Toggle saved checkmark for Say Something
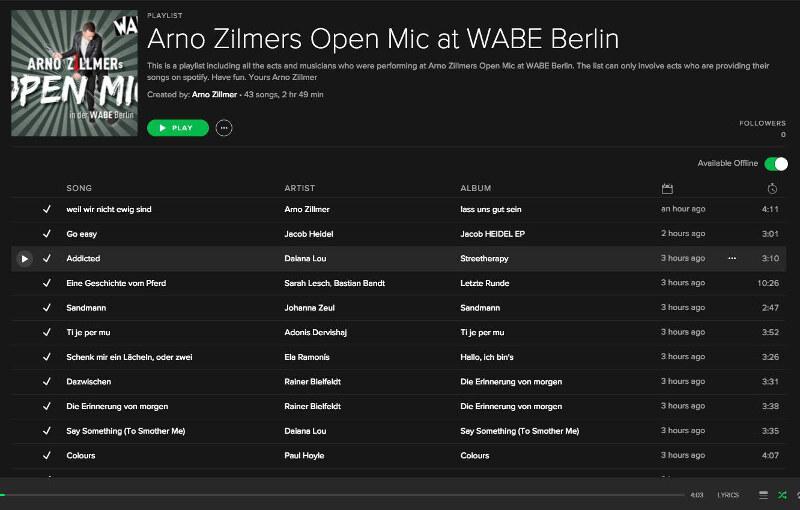The width and height of the screenshot is (800, 510). point(46,431)
